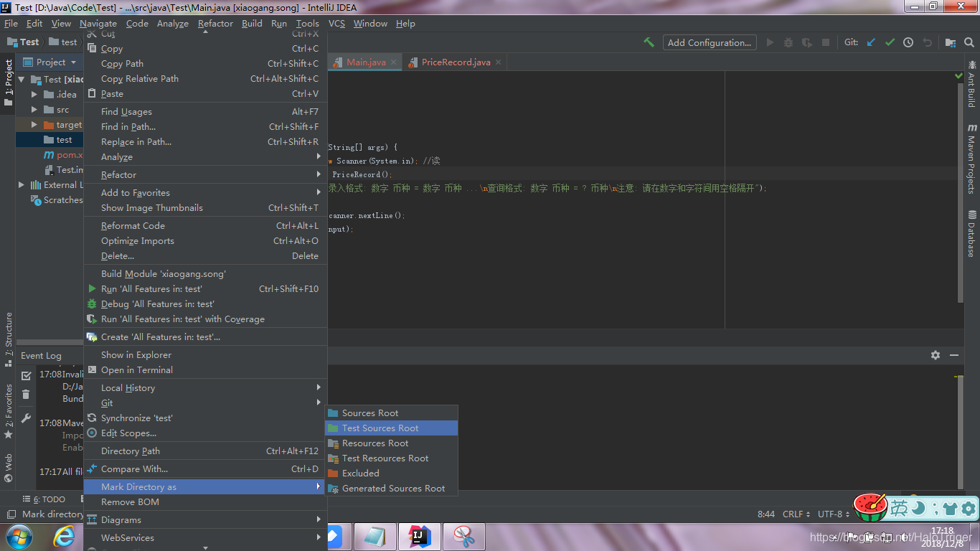The image size is (980, 551).
Task: Click Add Configuration... button
Action: (709, 42)
